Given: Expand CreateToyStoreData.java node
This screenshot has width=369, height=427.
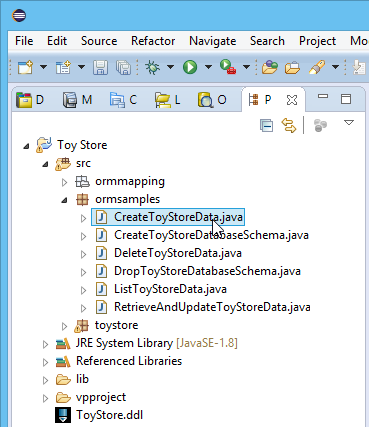Looking at the screenshot, I should pos(83,218).
